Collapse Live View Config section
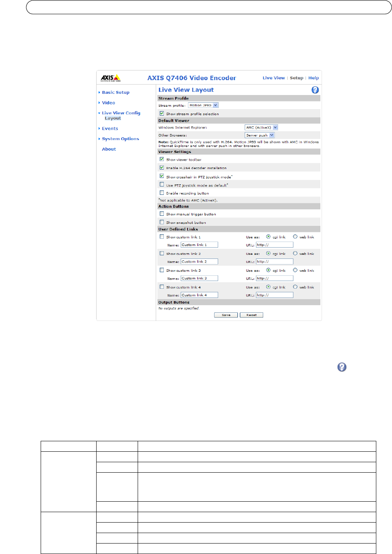The height and width of the screenshot is (554, 392). (121, 113)
